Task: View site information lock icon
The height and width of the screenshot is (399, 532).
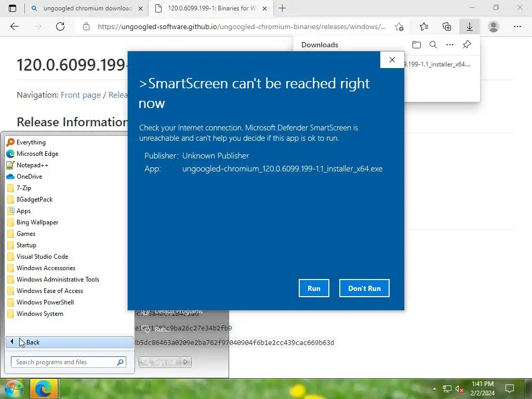Action: click(x=86, y=26)
